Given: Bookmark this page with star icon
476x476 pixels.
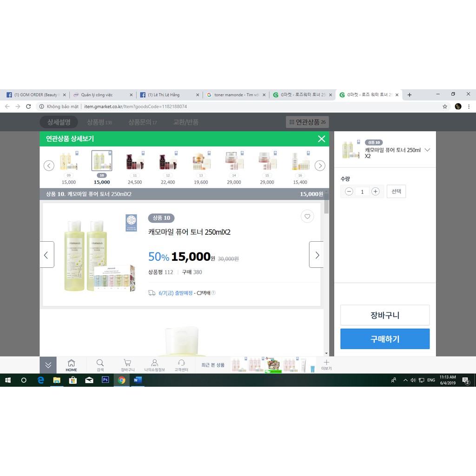Looking at the screenshot, I should (445, 106).
